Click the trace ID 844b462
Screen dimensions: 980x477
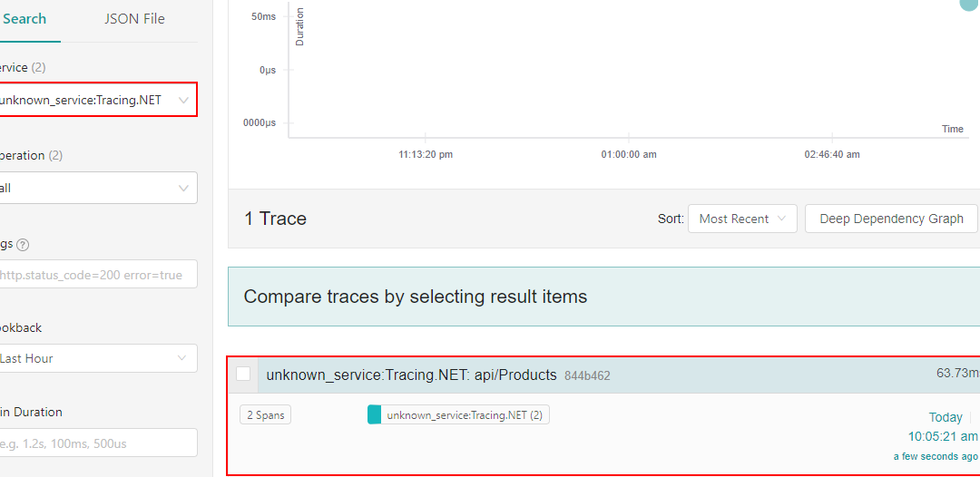(x=587, y=375)
